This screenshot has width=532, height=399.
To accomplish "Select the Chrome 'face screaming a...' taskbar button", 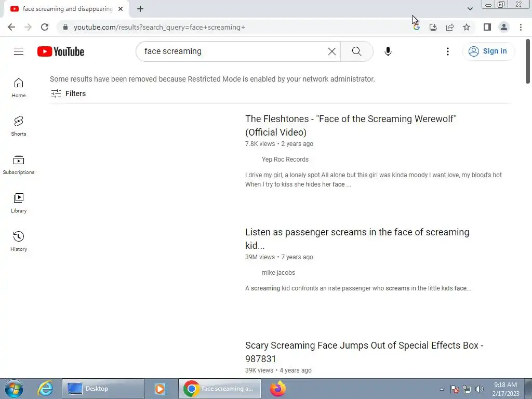I will (x=220, y=389).
